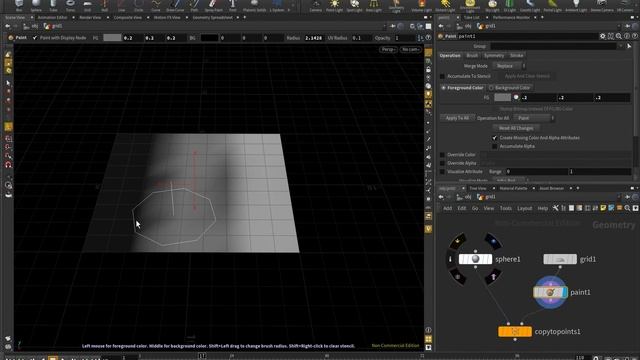Switch to the Material Palette tab

513,188
